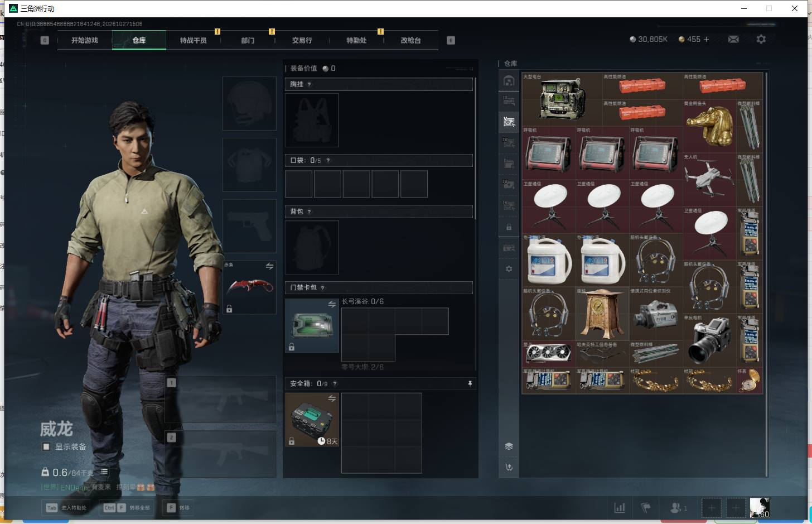Select the 大型电台 radio item
This screenshot has height=524, width=812.
click(x=562, y=99)
